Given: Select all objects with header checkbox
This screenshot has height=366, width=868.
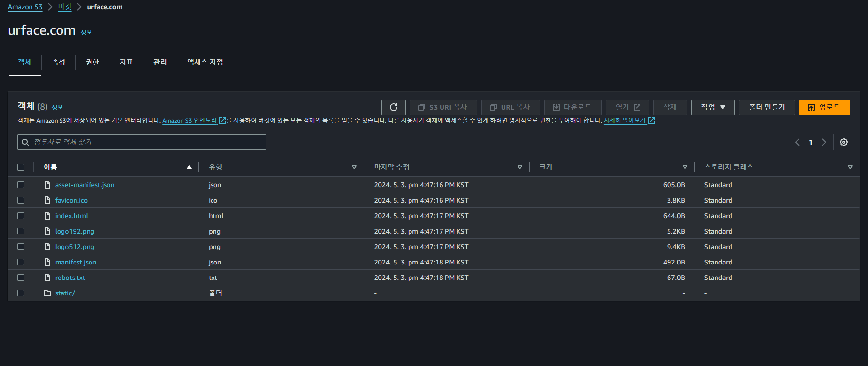Looking at the screenshot, I should pyautogui.click(x=21, y=167).
